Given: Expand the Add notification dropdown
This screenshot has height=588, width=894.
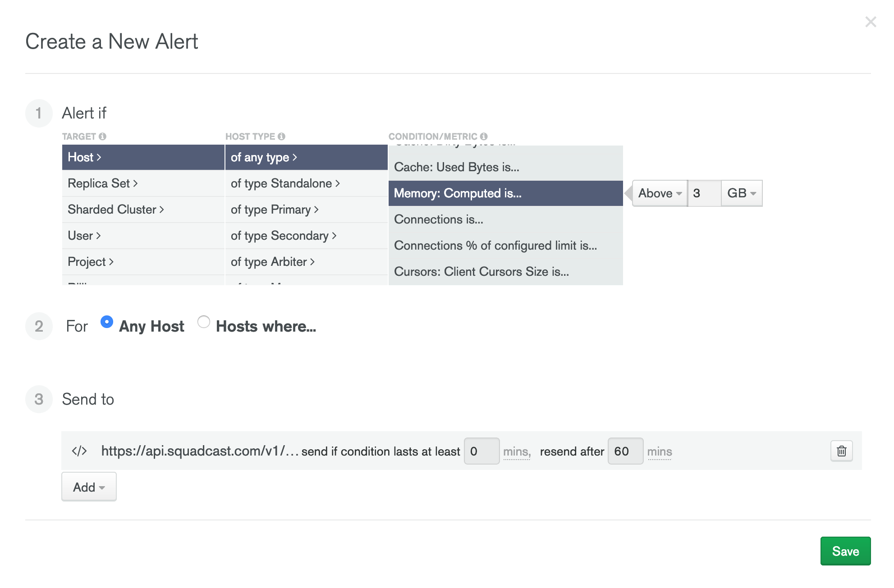Looking at the screenshot, I should point(89,487).
